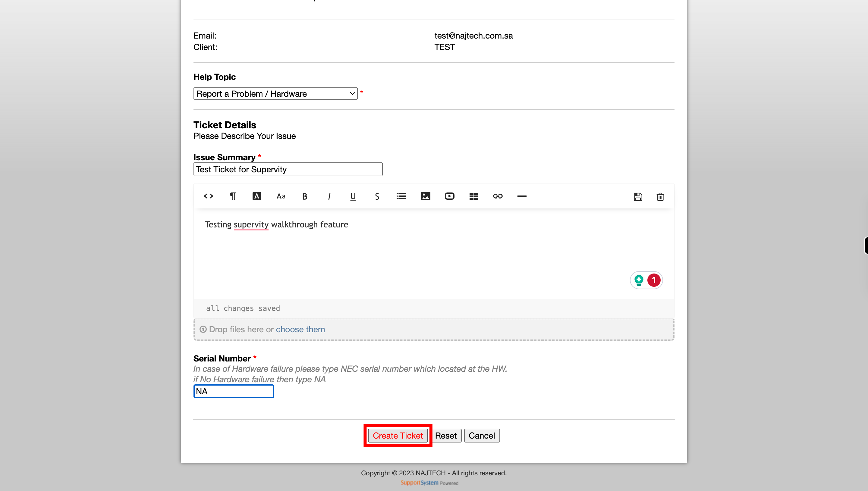This screenshot has width=868, height=491.
Task: Expand the Help Topic dropdown
Action: click(275, 94)
